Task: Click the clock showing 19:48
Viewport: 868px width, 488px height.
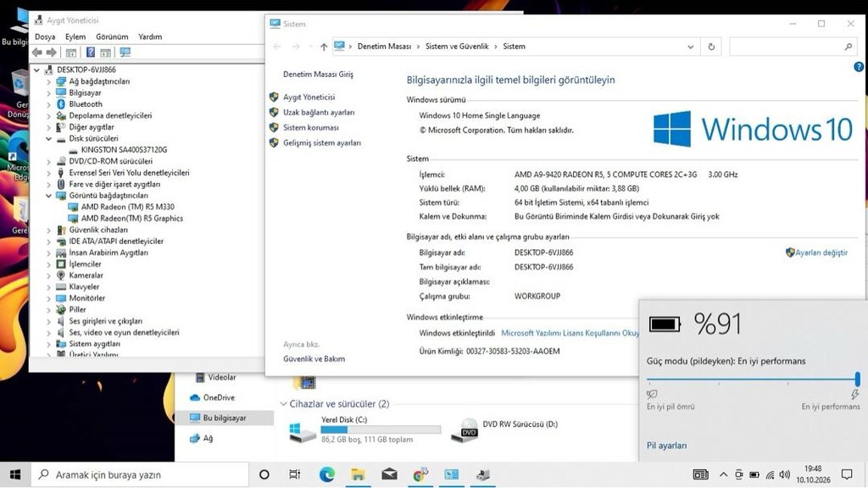Action: (x=813, y=469)
